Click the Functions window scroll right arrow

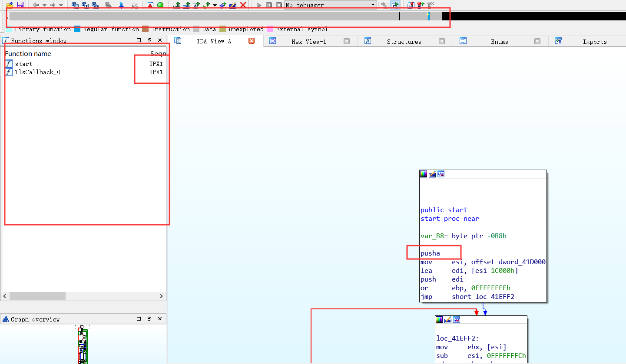(x=161, y=296)
